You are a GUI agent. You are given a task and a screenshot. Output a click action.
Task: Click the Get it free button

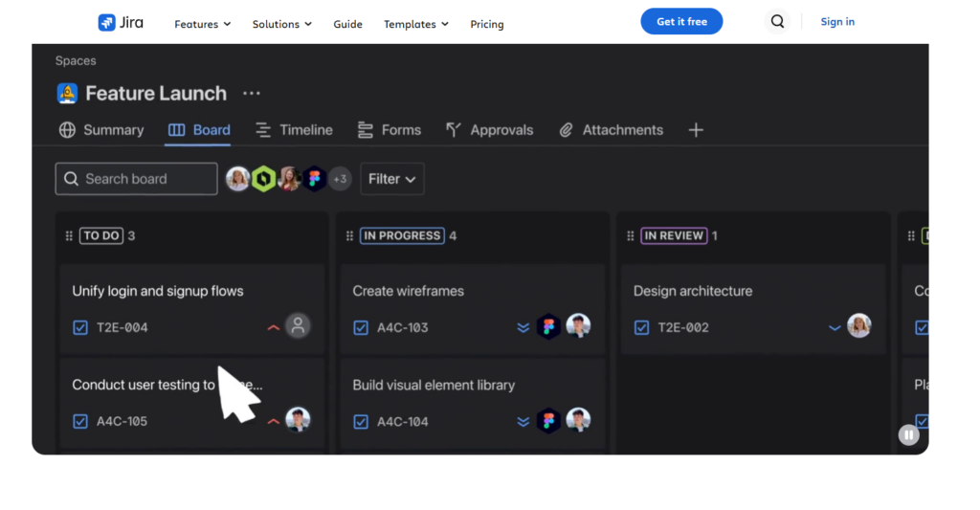pyautogui.click(x=681, y=21)
